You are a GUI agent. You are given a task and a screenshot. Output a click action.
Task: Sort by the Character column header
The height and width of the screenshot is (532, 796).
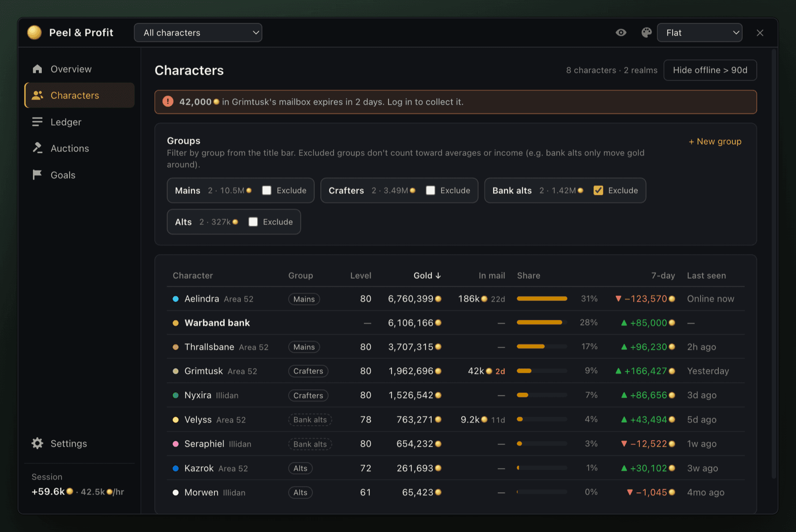[x=193, y=275]
